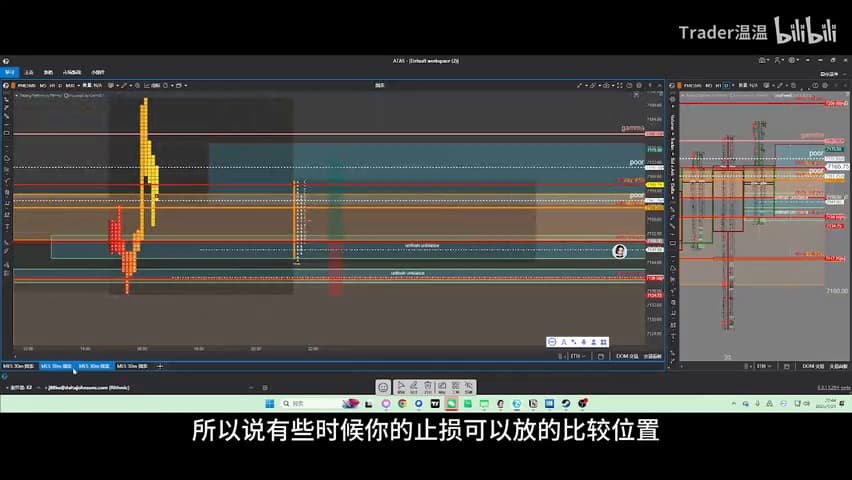Toggle fullscreen for the left chart
This screenshot has width=852, height=480.
(619, 85)
